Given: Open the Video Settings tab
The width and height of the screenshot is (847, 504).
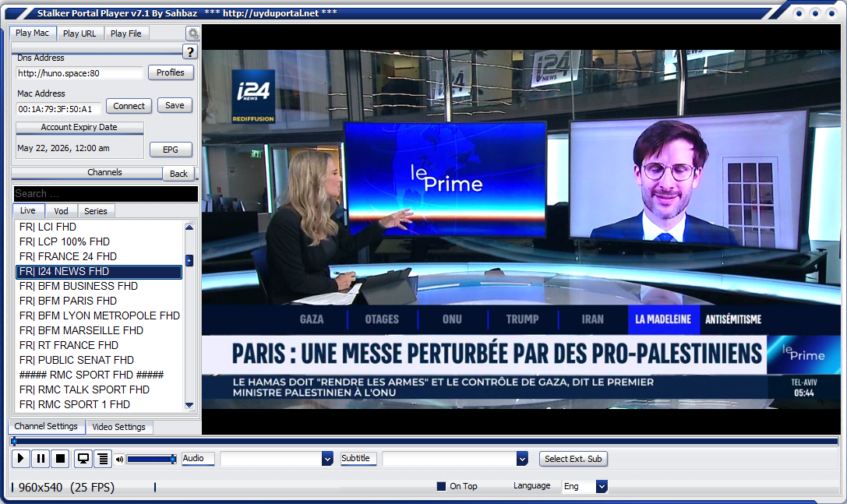Looking at the screenshot, I should 119,427.
